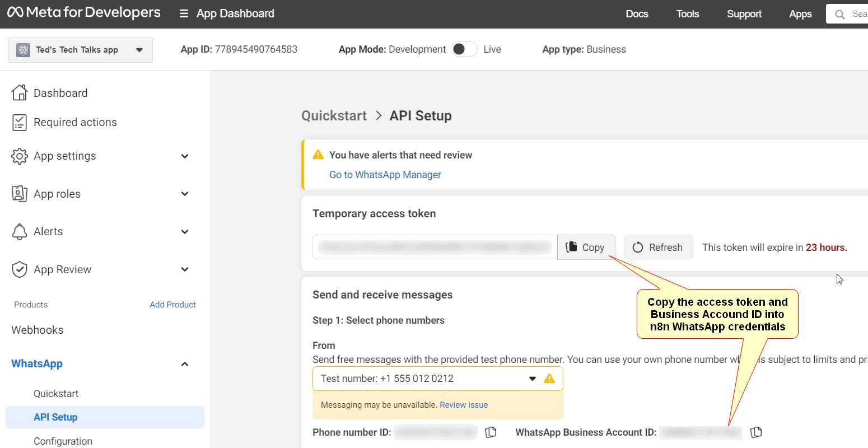Screen dimensions: 868x448
Task: Go to WhatsApp Manager link
Action: (385, 175)
